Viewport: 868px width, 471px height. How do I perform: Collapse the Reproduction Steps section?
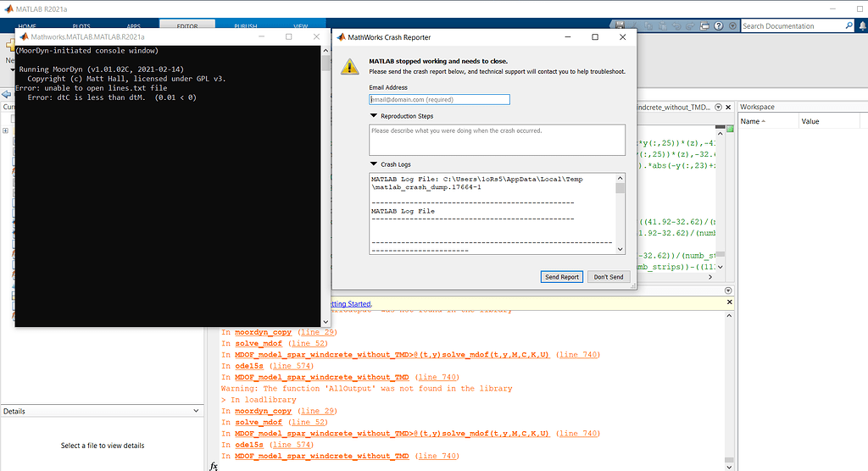(374, 116)
